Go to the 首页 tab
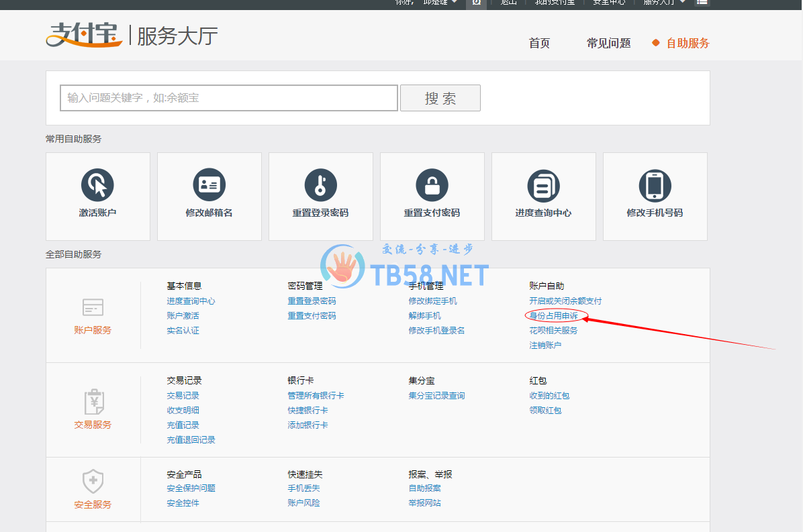 pos(539,44)
